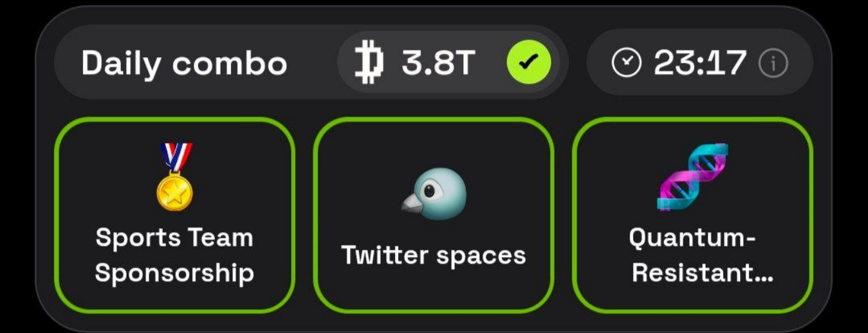Click the clock icon beside timer
The height and width of the screenshot is (333, 868).
(626, 63)
